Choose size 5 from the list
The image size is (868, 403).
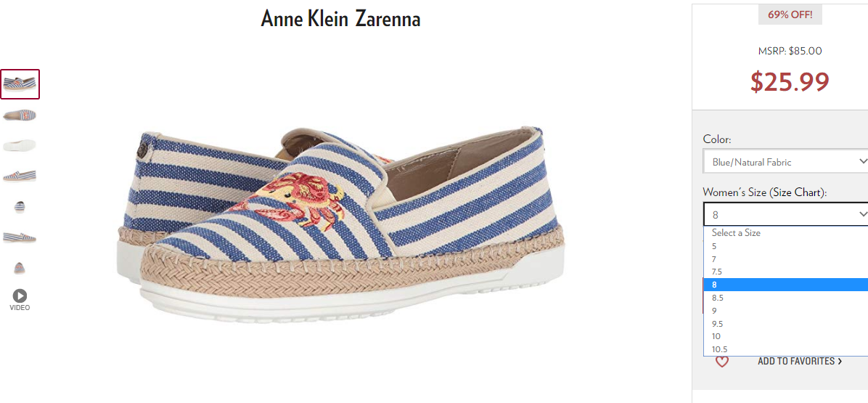(785, 245)
